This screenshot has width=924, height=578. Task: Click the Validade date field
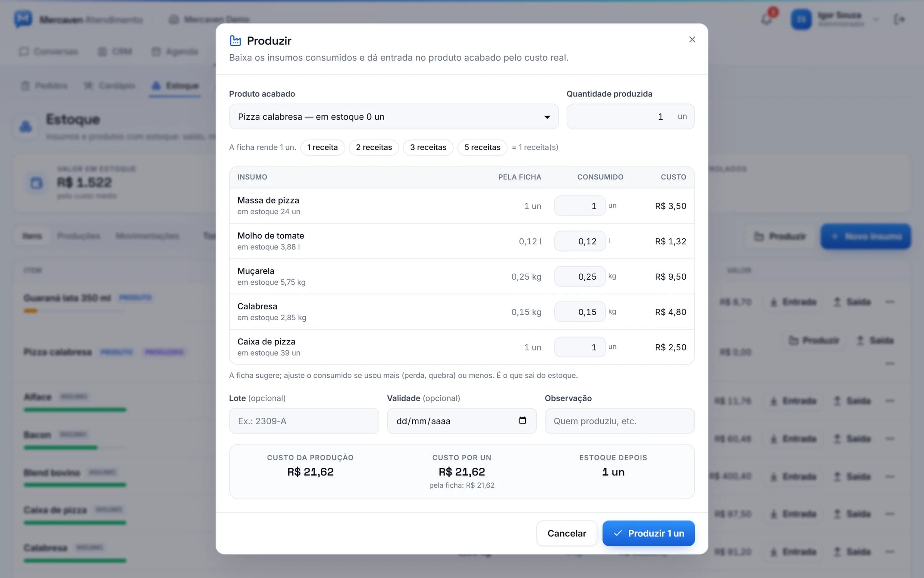click(x=462, y=421)
